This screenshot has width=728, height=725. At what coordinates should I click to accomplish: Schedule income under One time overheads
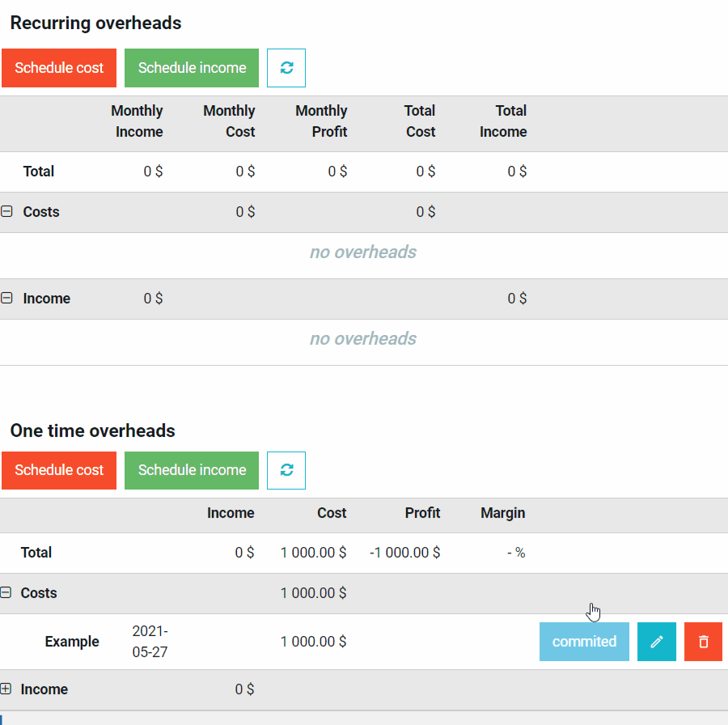point(192,470)
